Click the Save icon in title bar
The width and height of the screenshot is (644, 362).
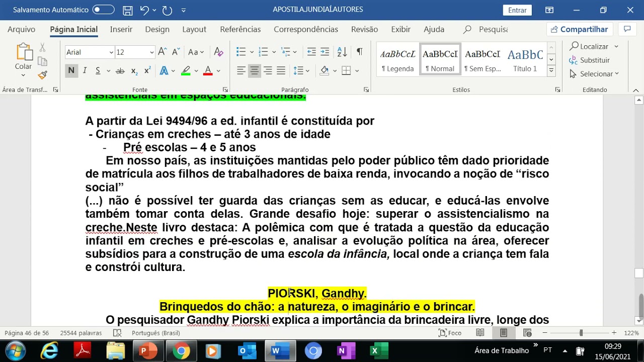128,10
